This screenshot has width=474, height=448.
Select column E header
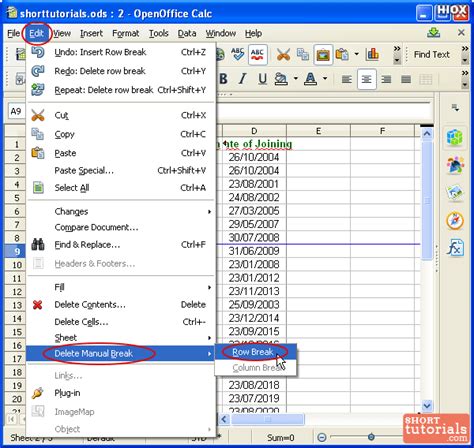click(318, 131)
